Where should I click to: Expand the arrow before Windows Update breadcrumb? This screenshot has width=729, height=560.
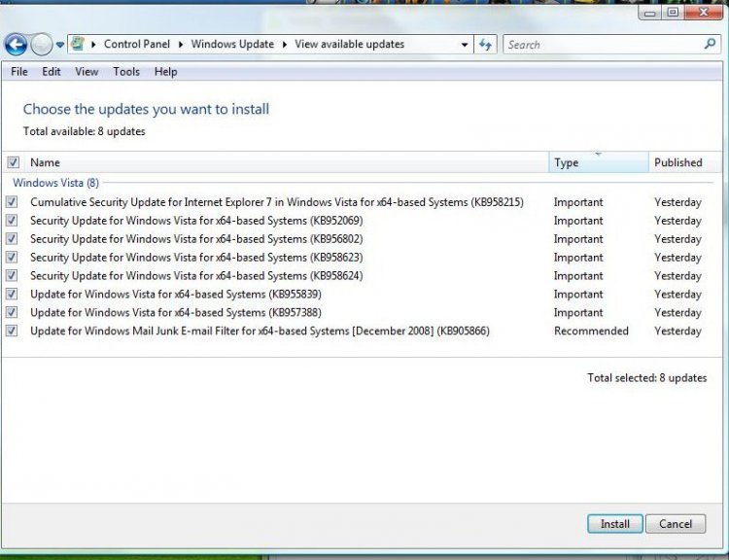(x=181, y=44)
